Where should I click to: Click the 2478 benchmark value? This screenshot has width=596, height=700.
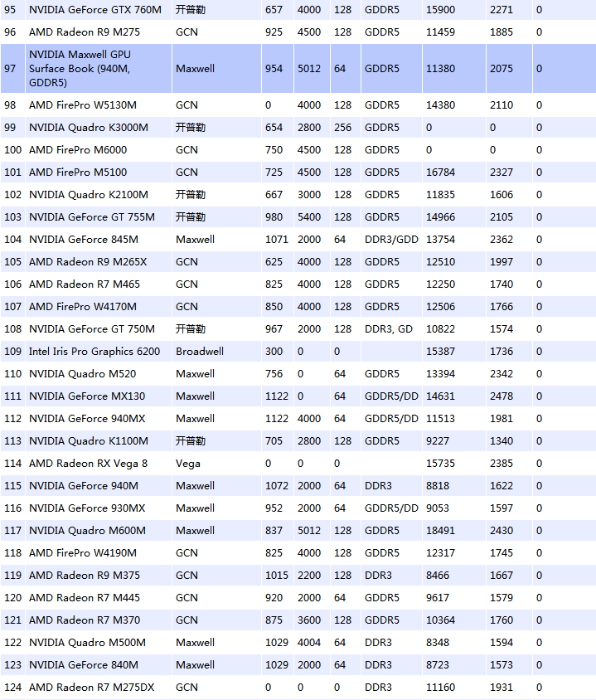click(x=502, y=396)
